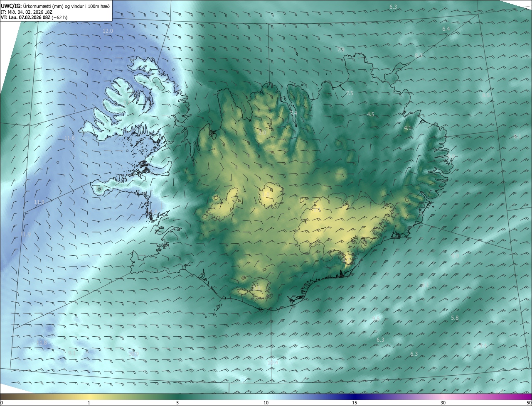532x406 pixels.
Task: Click the 7.5 value label on the map
Action: 350,93
